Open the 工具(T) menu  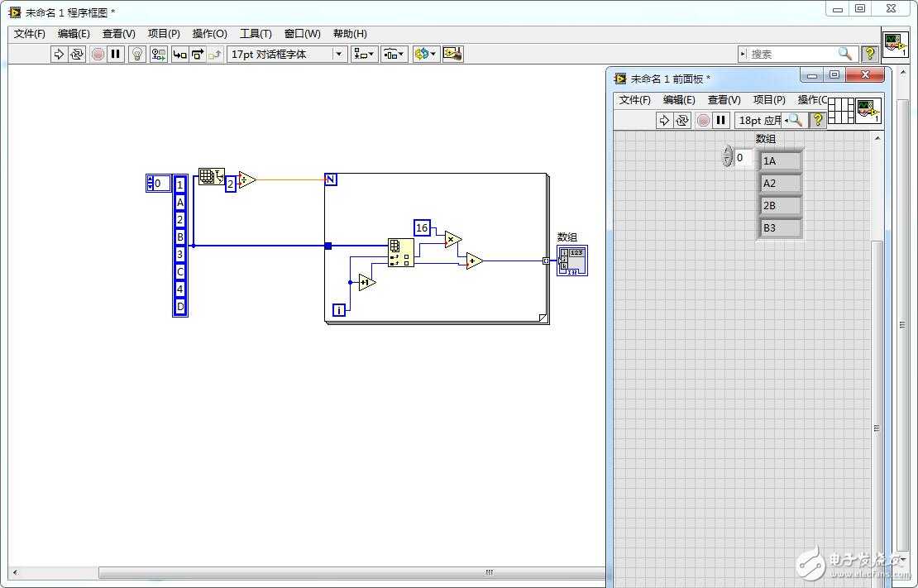pos(255,34)
